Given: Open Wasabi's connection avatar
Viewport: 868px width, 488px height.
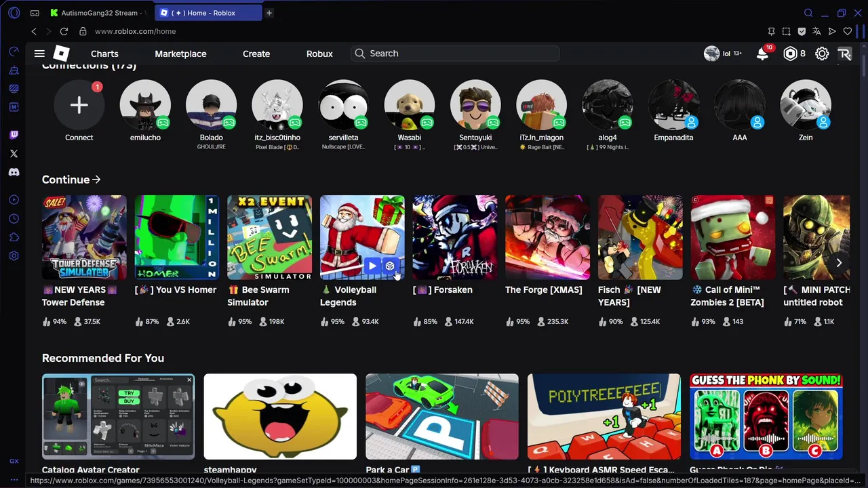Looking at the screenshot, I should [409, 105].
